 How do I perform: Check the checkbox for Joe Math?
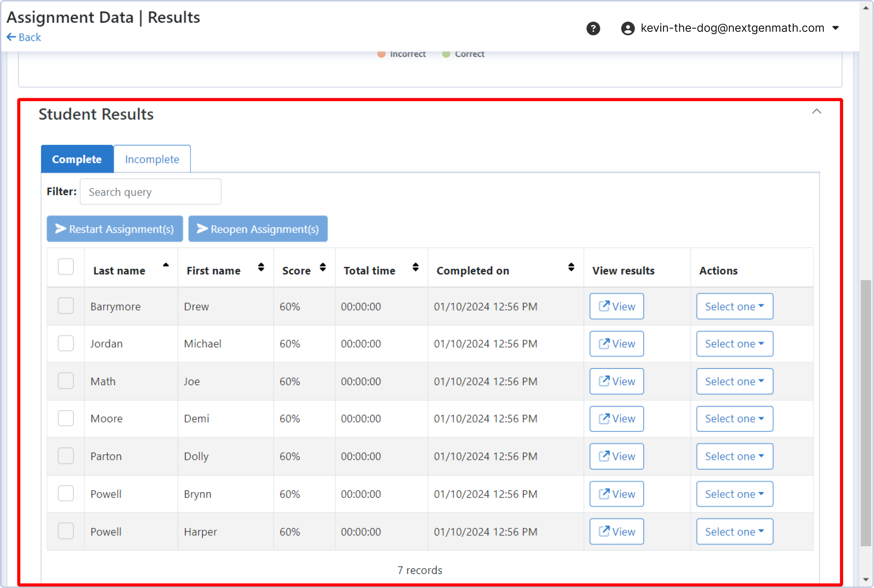click(66, 381)
